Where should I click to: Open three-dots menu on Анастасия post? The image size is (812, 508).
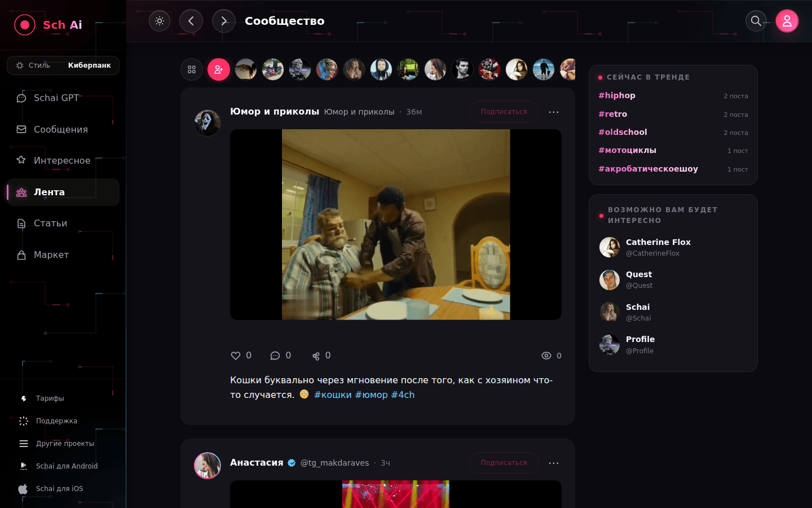(x=554, y=463)
